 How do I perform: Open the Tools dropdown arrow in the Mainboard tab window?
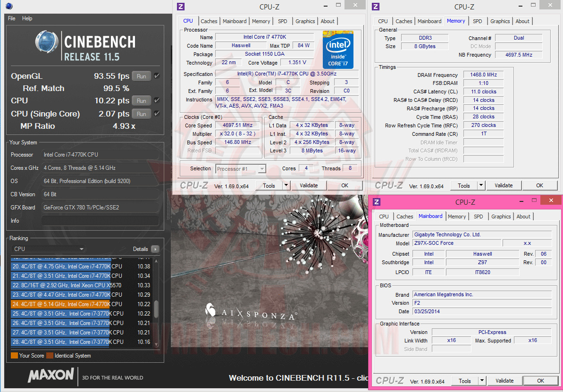tap(482, 381)
